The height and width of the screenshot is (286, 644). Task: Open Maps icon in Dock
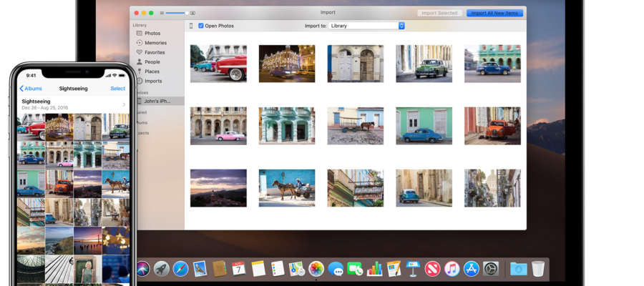296,269
